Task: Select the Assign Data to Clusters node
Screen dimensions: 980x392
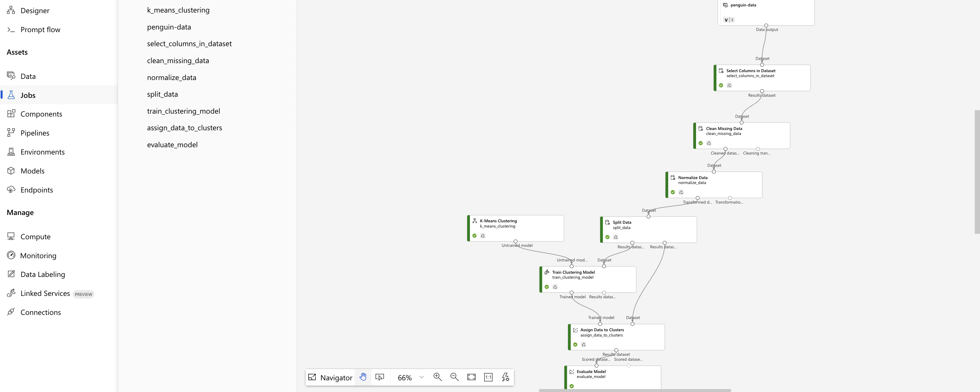Action: [616, 337]
